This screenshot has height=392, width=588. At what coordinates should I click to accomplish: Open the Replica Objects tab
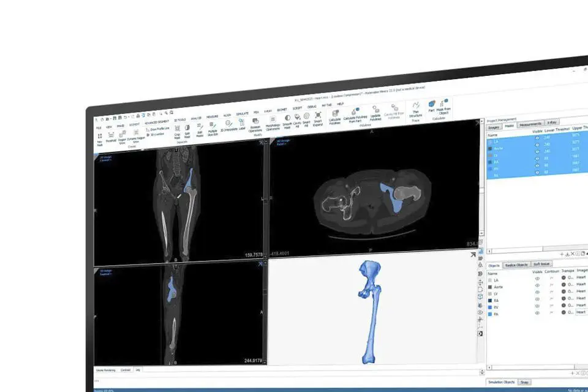pyautogui.click(x=516, y=265)
